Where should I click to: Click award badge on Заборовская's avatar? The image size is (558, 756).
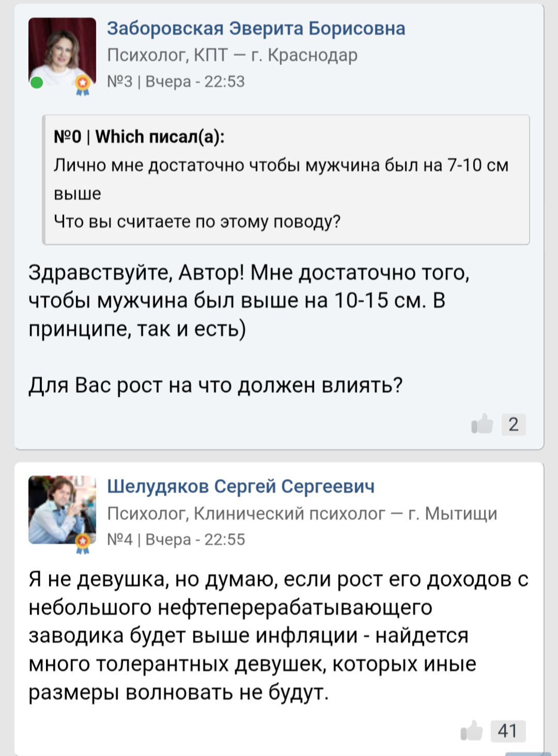[83, 84]
